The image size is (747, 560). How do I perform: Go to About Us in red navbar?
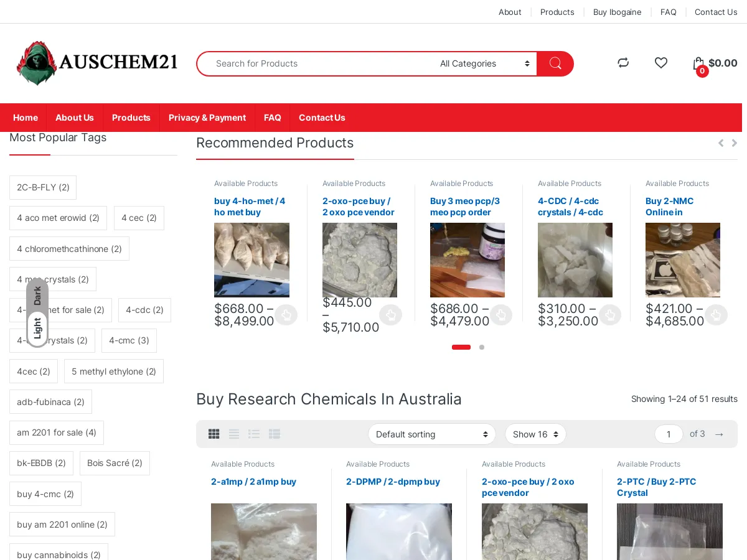[x=75, y=118]
